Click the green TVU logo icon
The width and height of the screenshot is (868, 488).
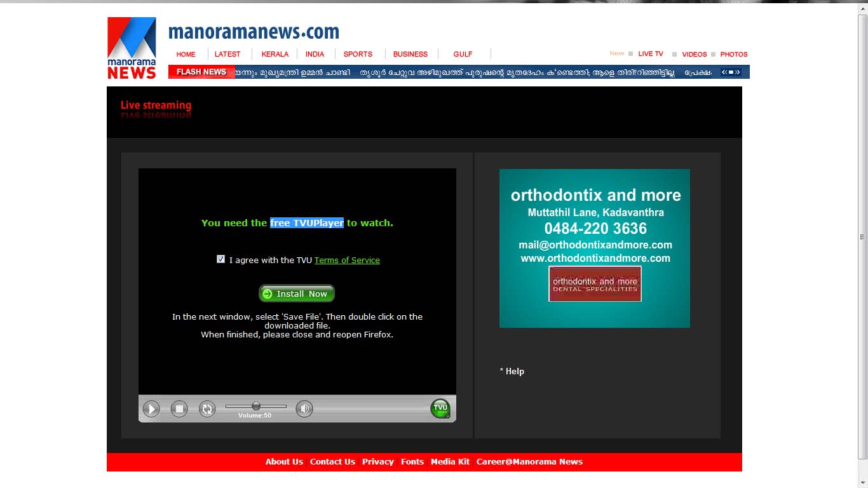coord(440,408)
